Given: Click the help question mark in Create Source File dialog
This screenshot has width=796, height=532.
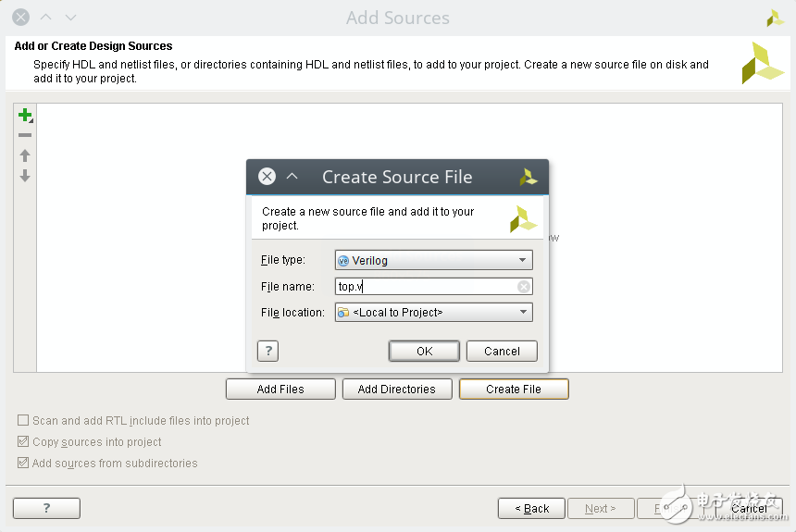Looking at the screenshot, I should pos(267,351).
